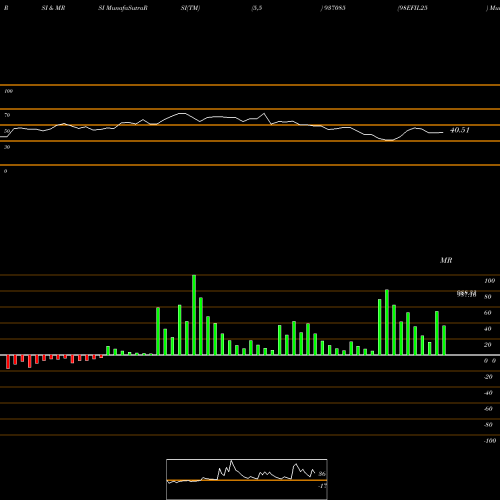This screenshot has height=500, width=500.
Task: Click the RSI current value 40.51
Action: coord(460,130)
